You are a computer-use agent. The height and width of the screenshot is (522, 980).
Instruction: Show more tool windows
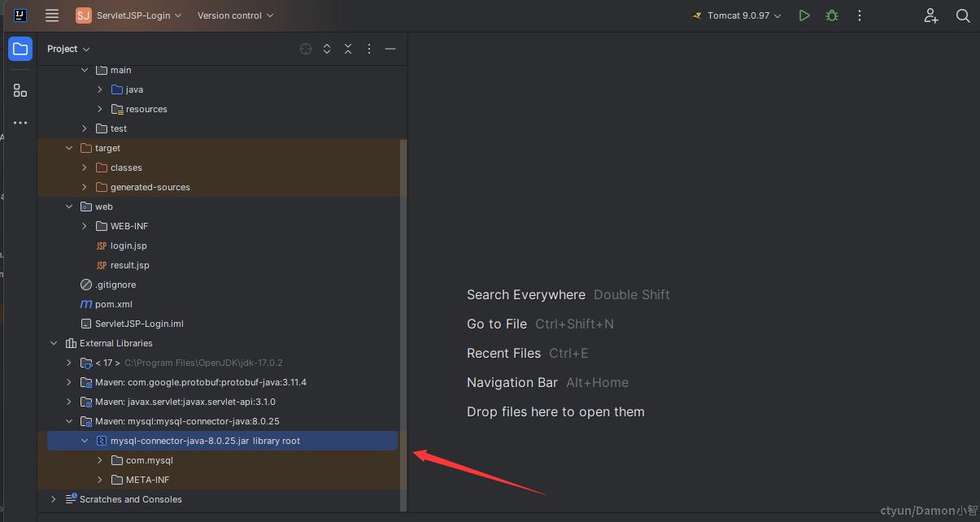20,123
